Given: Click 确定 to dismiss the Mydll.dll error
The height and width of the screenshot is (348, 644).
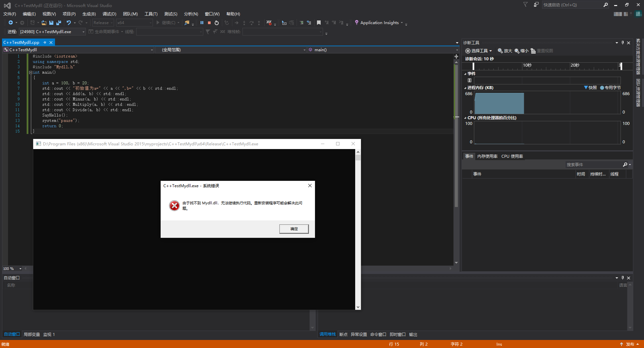Looking at the screenshot, I should coord(294,229).
